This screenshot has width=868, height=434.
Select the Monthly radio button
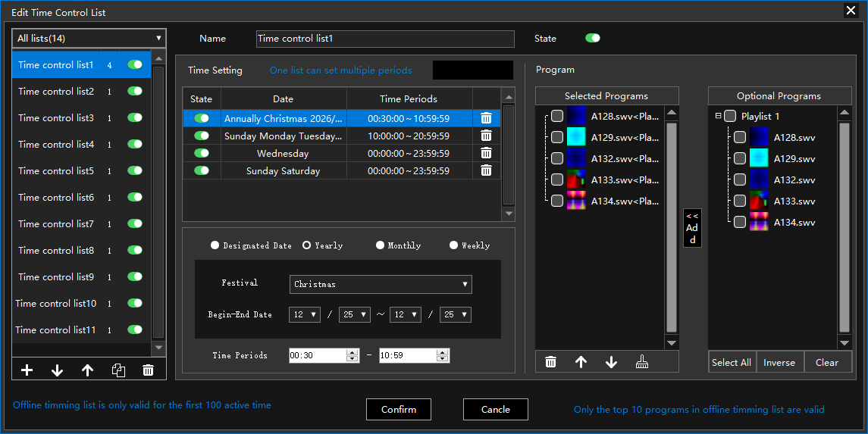[x=380, y=245]
